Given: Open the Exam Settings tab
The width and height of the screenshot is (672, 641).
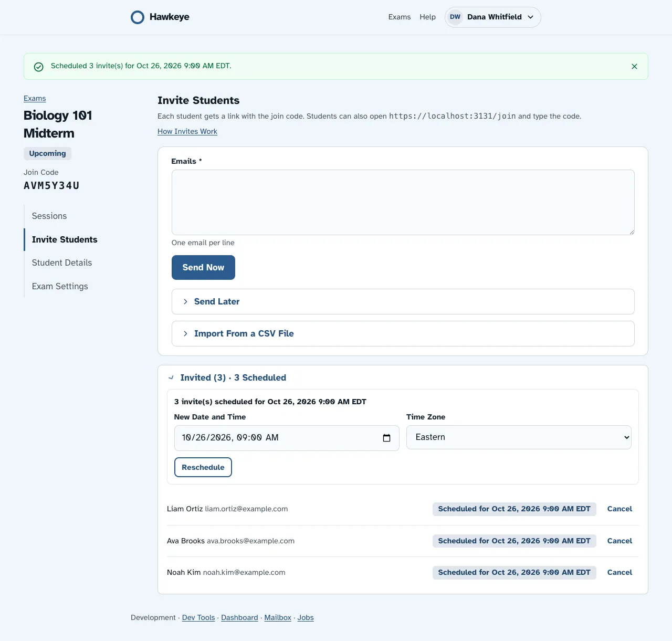Looking at the screenshot, I should tap(60, 286).
